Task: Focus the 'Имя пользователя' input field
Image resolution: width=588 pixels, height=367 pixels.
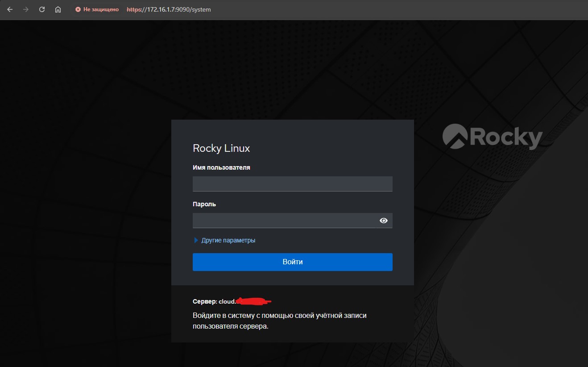Action: (293, 184)
